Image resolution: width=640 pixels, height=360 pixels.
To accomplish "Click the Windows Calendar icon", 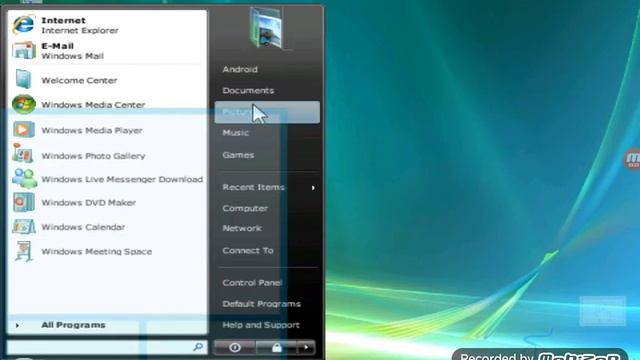I will [24, 227].
